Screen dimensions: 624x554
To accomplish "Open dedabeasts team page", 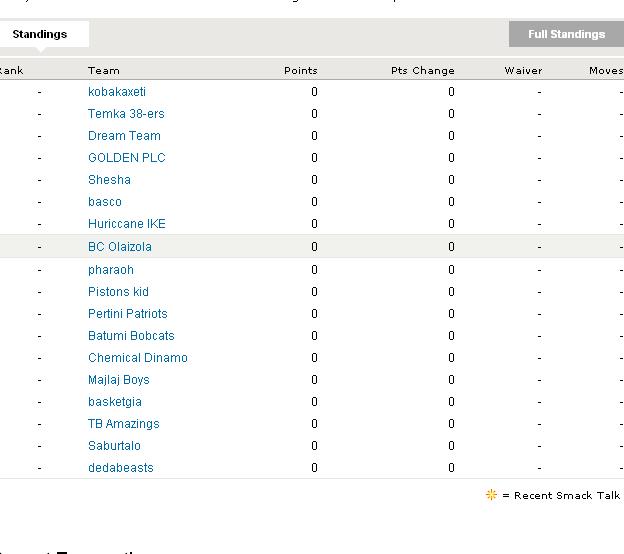I will click(121, 468).
